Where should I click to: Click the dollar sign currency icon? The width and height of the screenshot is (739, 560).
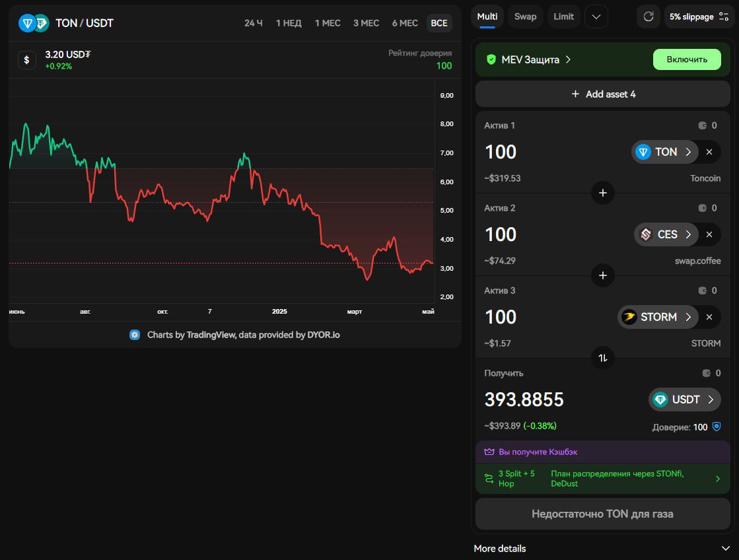click(x=26, y=59)
